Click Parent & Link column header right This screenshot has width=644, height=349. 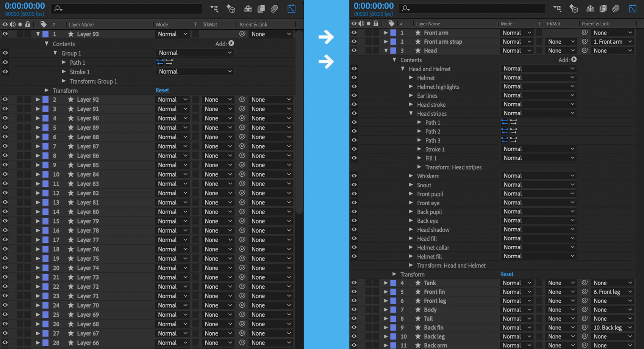[x=596, y=24]
